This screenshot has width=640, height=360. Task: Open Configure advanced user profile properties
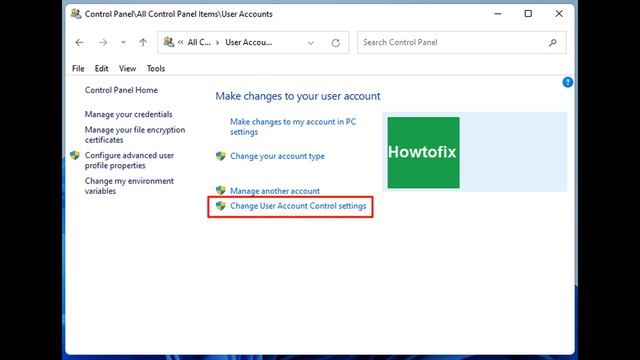click(129, 160)
